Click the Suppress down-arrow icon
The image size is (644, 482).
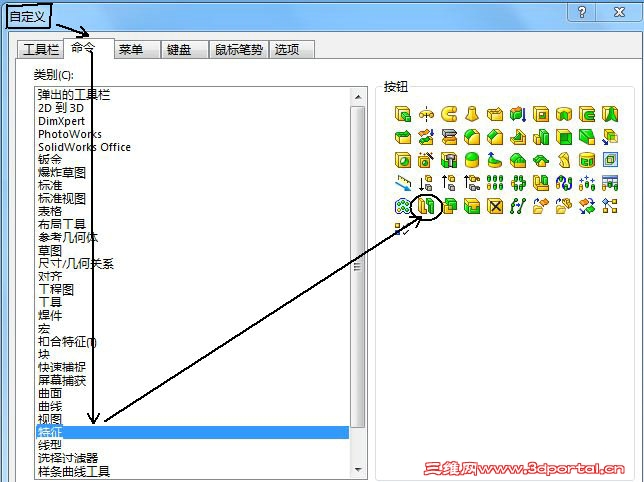pos(426,183)
